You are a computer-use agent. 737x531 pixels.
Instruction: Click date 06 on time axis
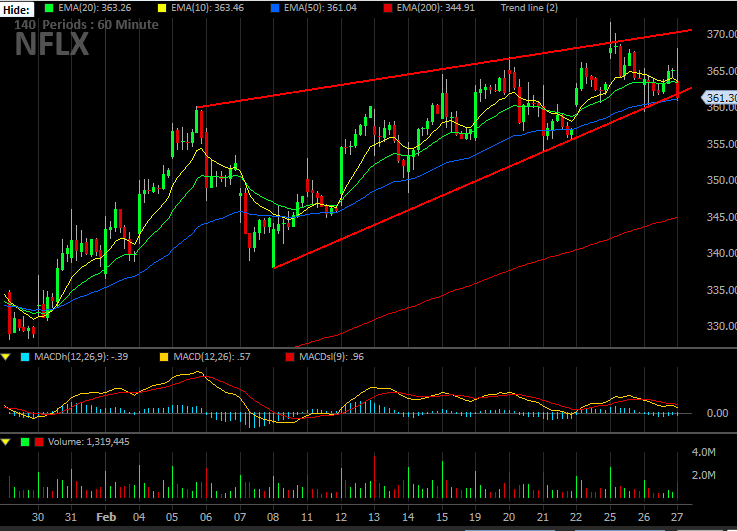pyautogui.click(x=206, y=517)
